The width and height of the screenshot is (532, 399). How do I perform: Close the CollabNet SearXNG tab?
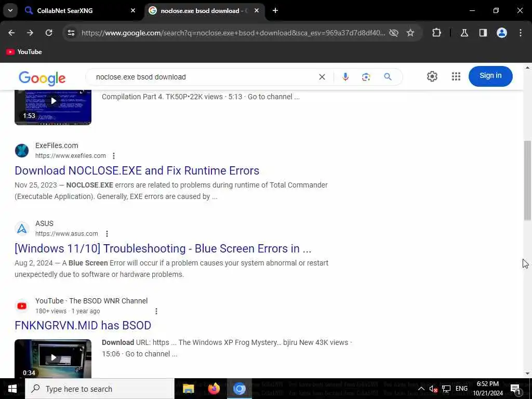coord(133,10)
